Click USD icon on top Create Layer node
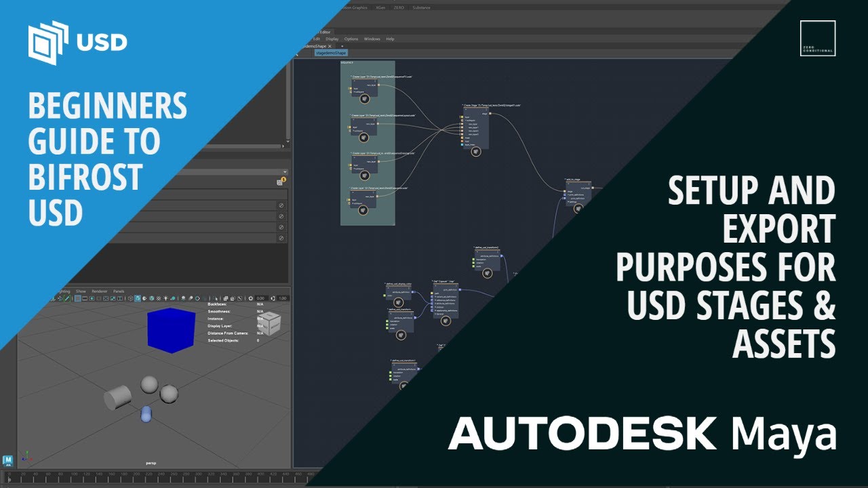Screen dimensions: 868x488 click(365, 99)
